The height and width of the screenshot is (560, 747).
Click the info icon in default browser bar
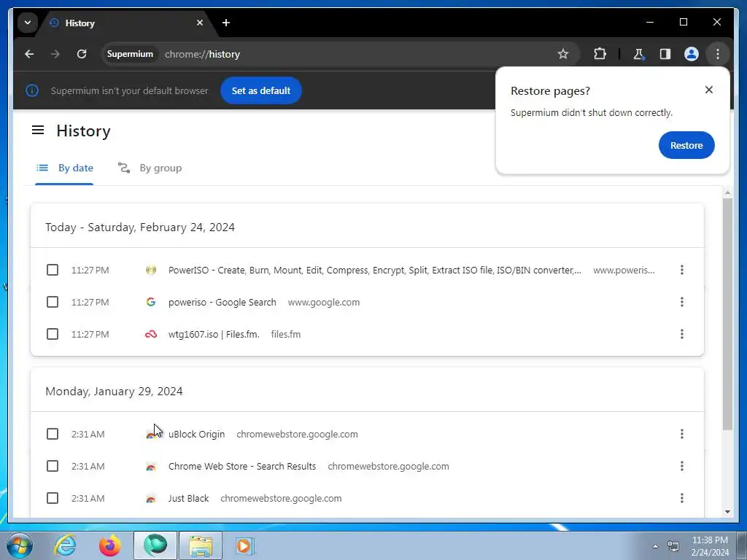[32, 90]
